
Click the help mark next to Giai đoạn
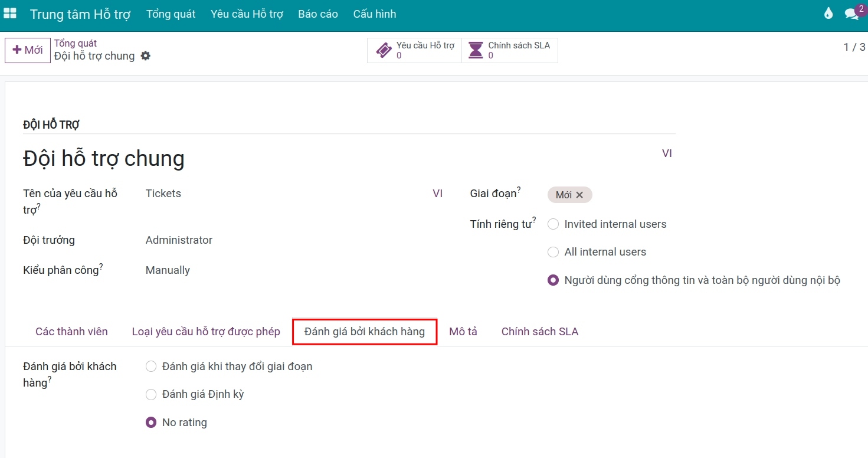[519, 189]
